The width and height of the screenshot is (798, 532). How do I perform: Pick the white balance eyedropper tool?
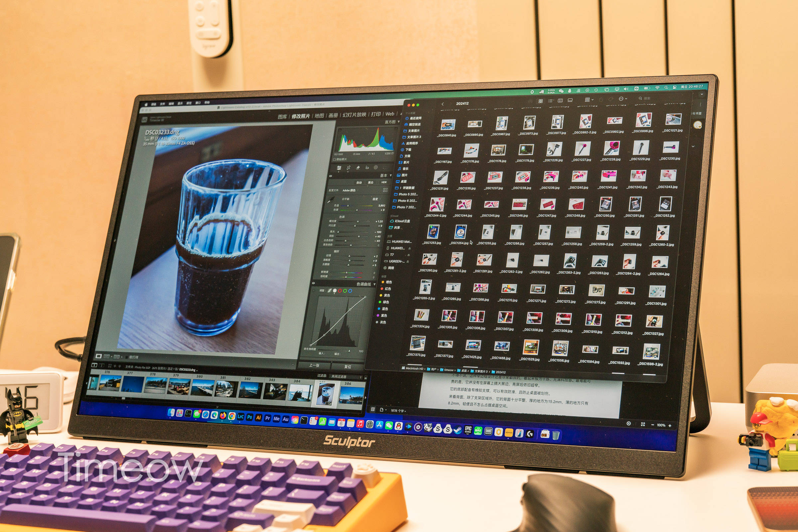[x=330, y=200]
